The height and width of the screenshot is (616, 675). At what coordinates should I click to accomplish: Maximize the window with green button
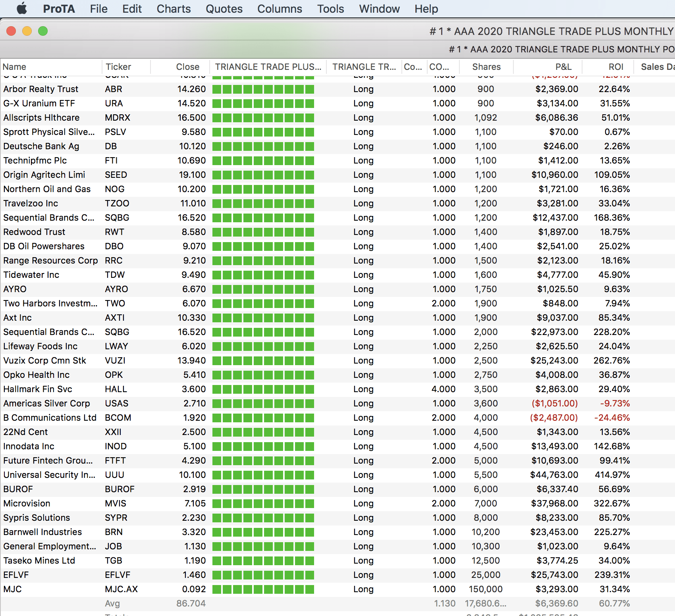[x=43, y=31]
